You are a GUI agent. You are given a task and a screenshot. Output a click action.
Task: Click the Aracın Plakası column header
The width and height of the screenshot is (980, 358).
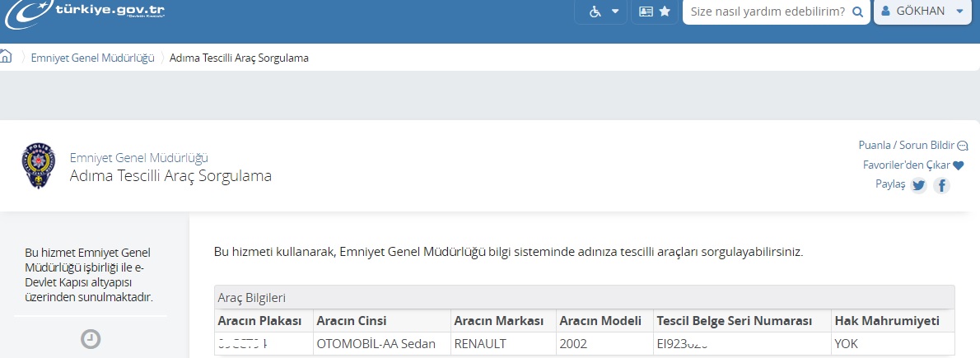tap(259, 321)
